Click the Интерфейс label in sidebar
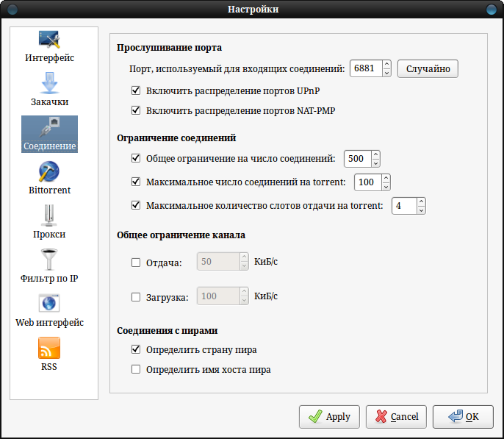The width and height of the screenshot is (504, 439). coord(49,57)
